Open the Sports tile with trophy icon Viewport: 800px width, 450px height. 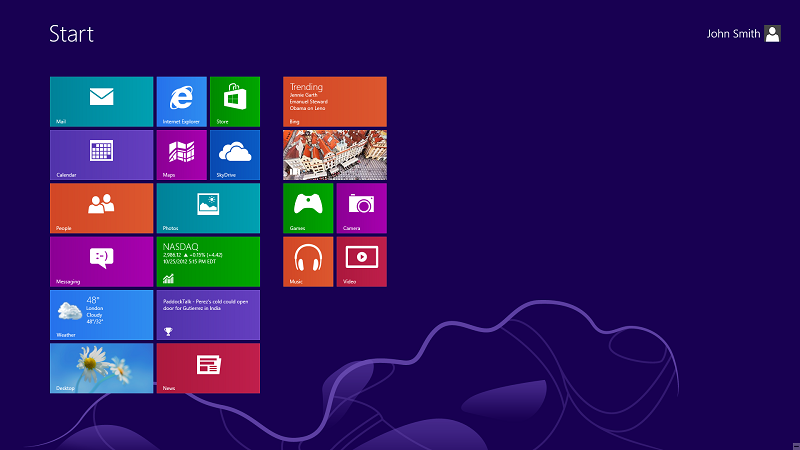click(x=208, y=315)
